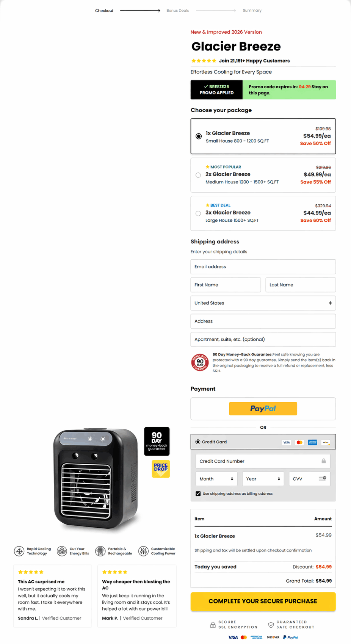Click the 90 Day money-back guarantee badge
This screenshot has width=351, height=644.
(157, 441)
